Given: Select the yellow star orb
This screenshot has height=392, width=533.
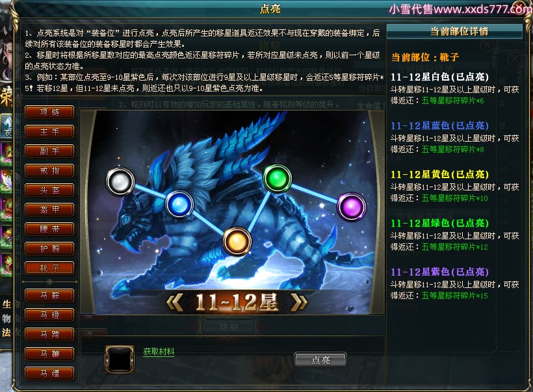Looking at the screenshot, I should tap(237, 242).
